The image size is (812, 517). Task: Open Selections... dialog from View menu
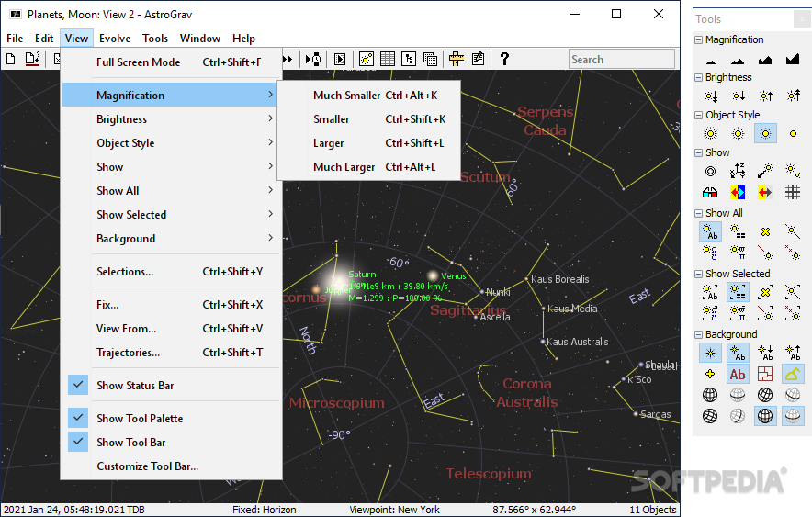(171, 272)
